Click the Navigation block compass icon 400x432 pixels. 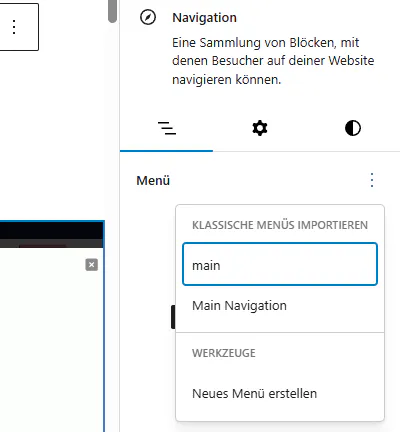point(148,17)
